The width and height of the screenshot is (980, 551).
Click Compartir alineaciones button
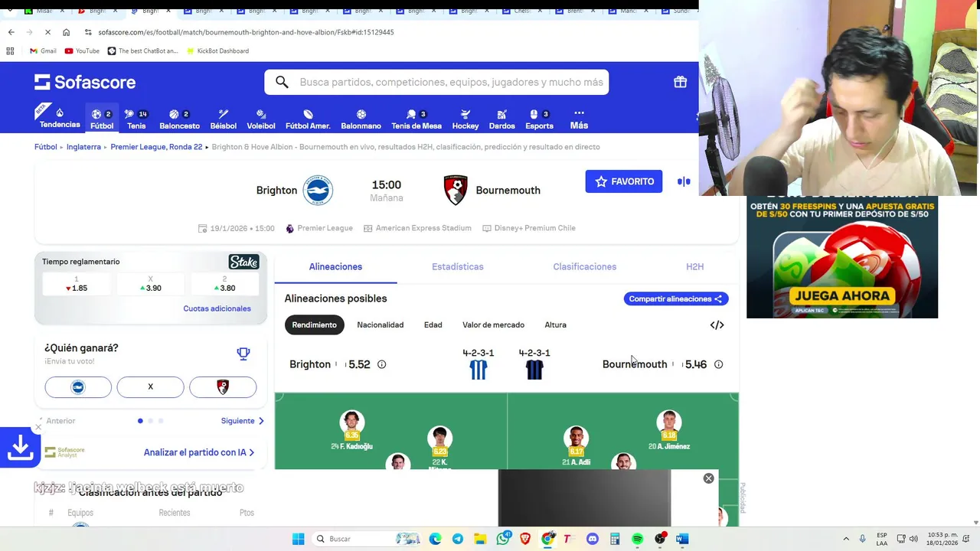[x=675, y=299]
